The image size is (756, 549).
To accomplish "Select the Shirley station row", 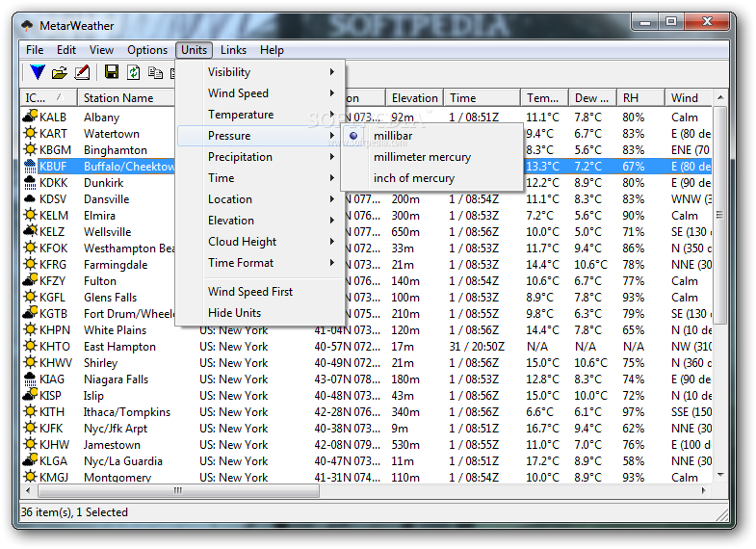I will pyautogui.click(x=366, y=362).
